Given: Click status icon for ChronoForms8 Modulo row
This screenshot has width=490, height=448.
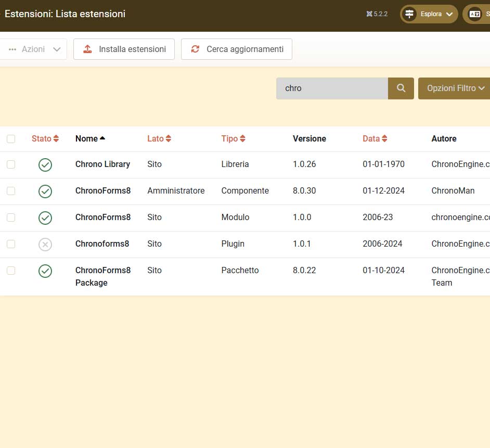Looking at the screenshot, I should click(45, 218).
